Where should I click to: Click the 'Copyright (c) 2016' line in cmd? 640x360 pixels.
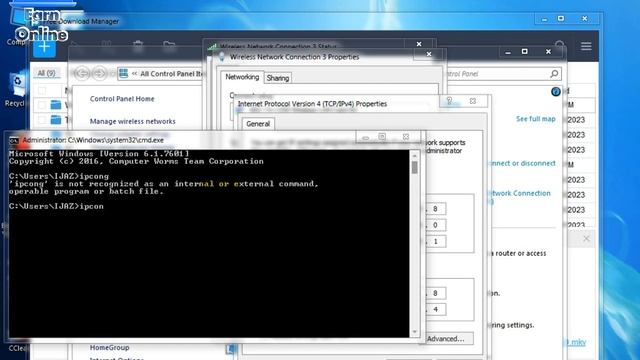pyautogui.click(x=136, y=162)
